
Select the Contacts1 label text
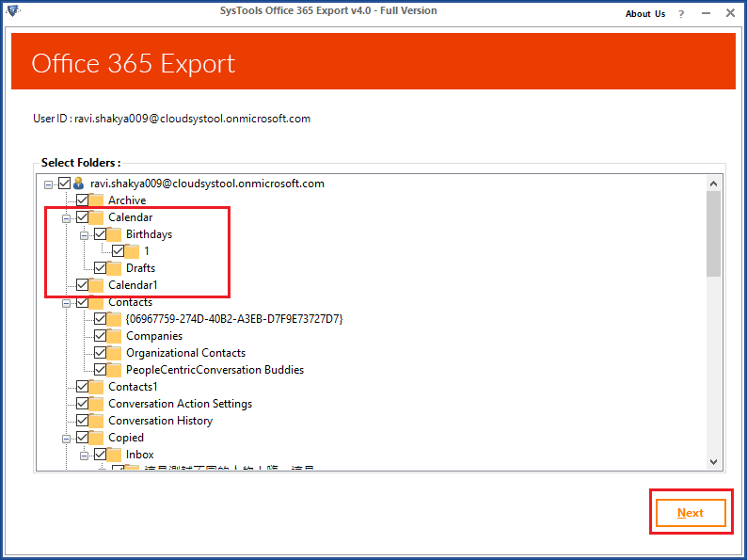point(133,387)
